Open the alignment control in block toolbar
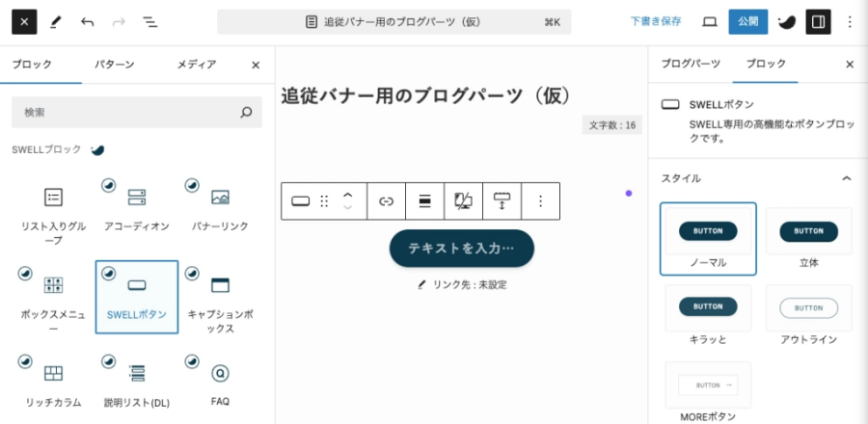 [x=424, y=201]
